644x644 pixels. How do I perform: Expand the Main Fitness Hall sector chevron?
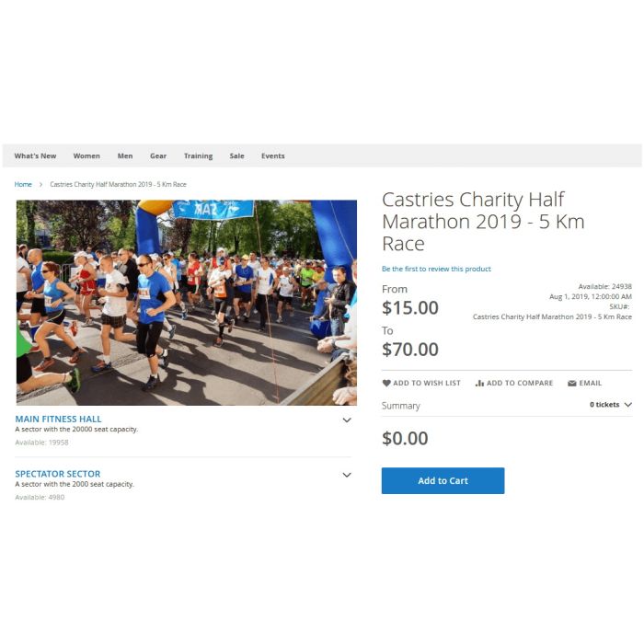347,420
